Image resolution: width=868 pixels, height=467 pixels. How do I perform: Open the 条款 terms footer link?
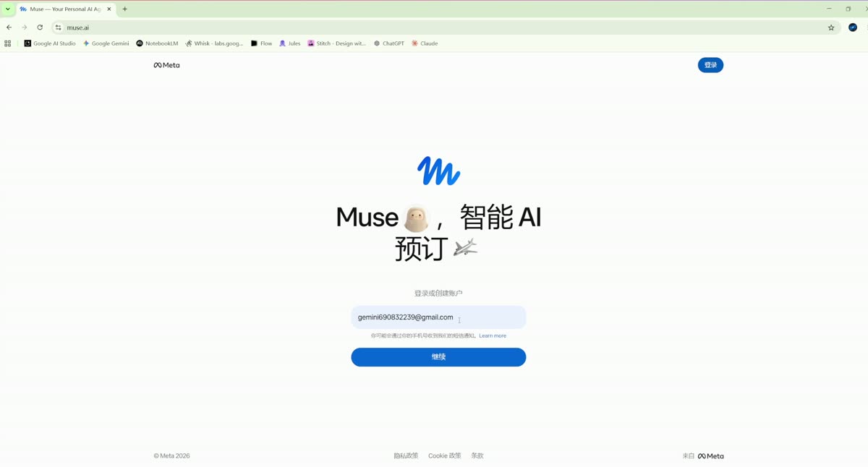click(477, 456)
